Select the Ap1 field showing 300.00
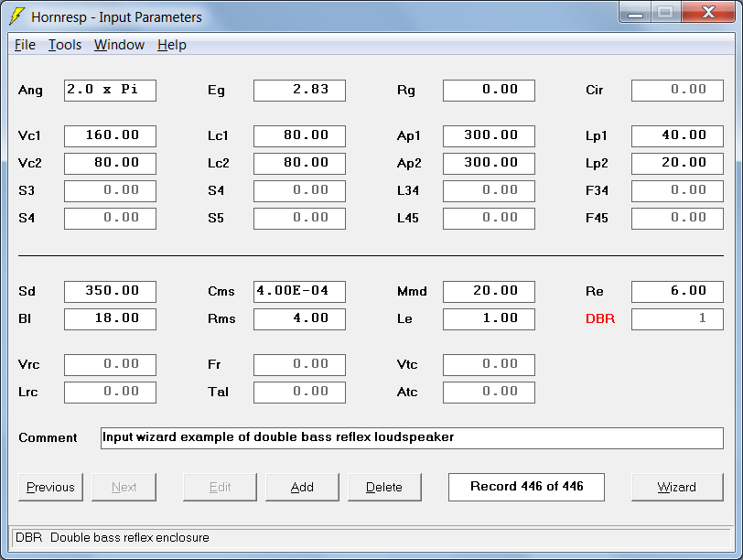The image size is (743, 560). (x=489, y=136)
